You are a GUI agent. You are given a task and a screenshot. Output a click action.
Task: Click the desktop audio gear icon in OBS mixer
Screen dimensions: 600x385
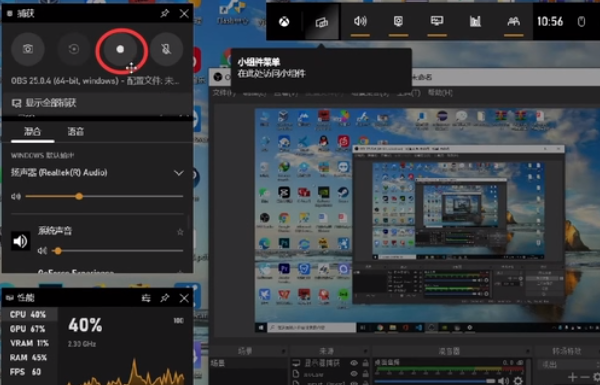click(x=518, y=380)
